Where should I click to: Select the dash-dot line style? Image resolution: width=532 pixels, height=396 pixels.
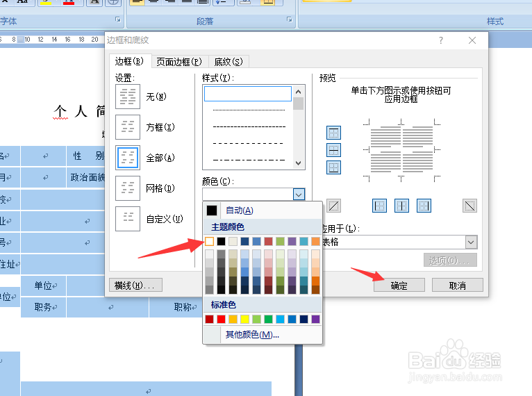click(249, 160)
